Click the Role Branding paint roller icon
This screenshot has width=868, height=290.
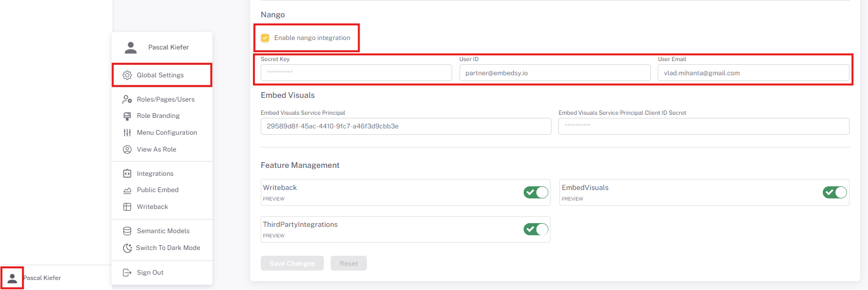coord(127,116)
